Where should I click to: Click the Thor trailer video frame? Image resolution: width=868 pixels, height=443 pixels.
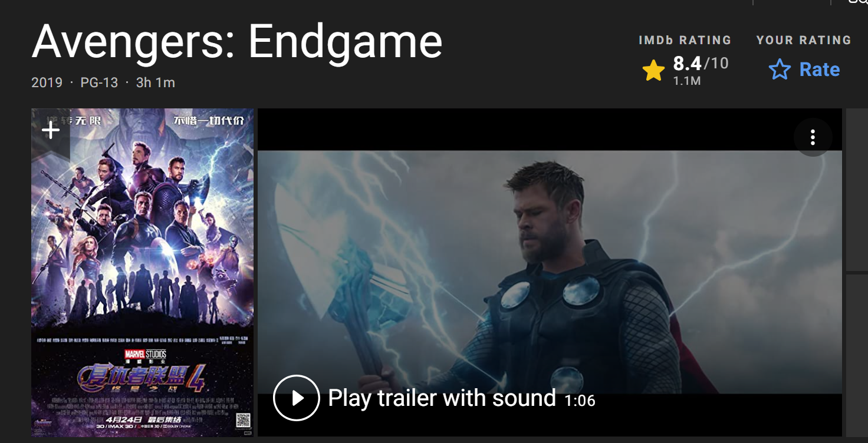[550, 272]
